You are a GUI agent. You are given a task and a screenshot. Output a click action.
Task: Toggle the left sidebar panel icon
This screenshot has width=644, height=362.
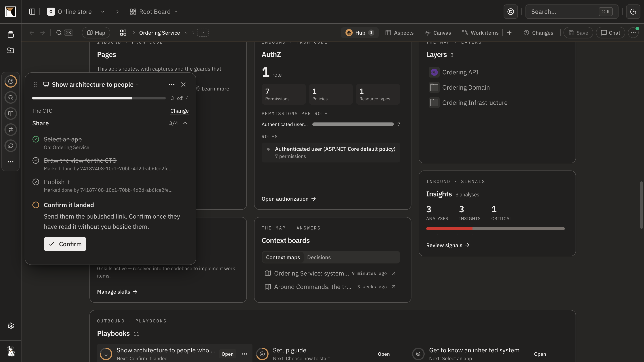tap(32, 12)
